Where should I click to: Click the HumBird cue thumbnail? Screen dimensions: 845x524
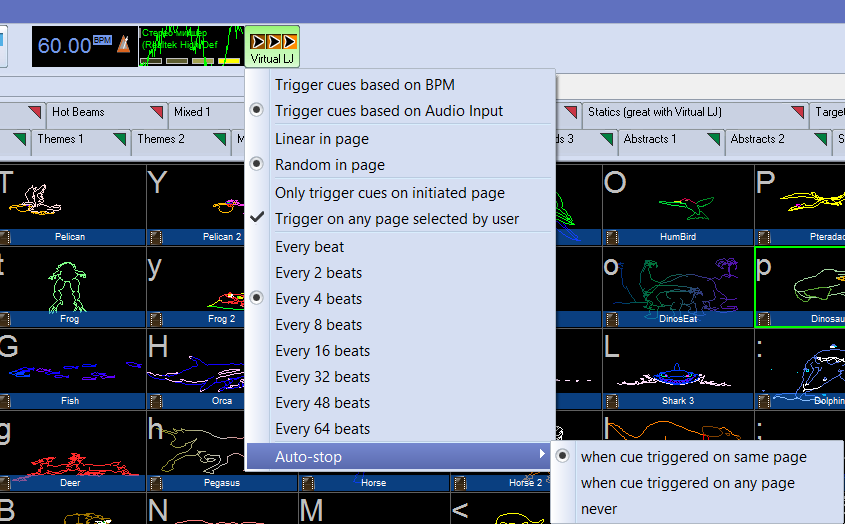677,200
